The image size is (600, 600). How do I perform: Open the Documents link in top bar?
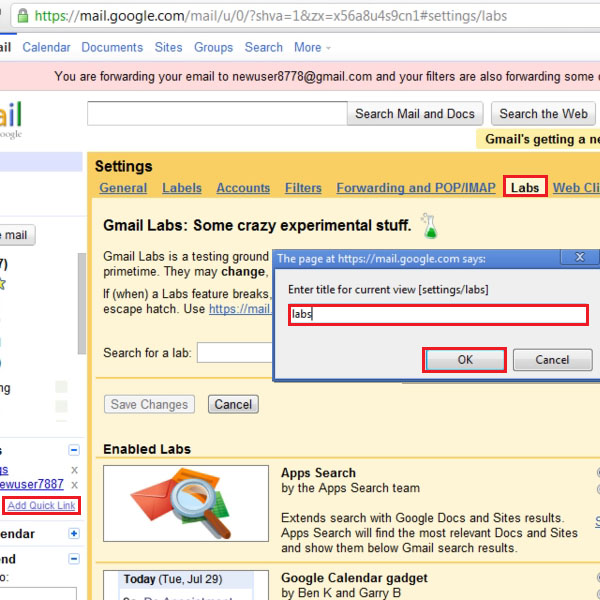click(x=112, y=47)
